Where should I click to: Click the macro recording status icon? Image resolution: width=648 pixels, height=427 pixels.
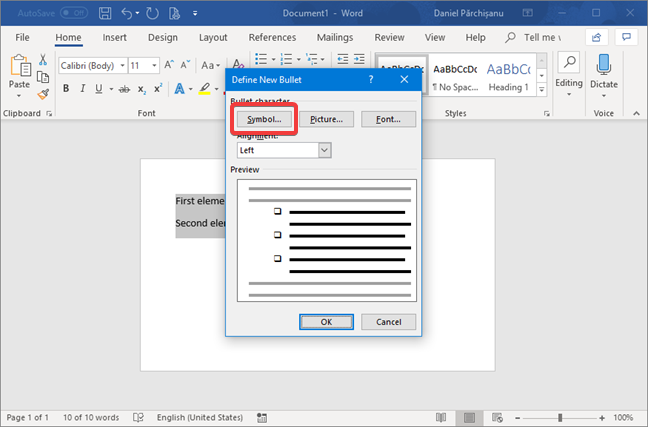262,417
